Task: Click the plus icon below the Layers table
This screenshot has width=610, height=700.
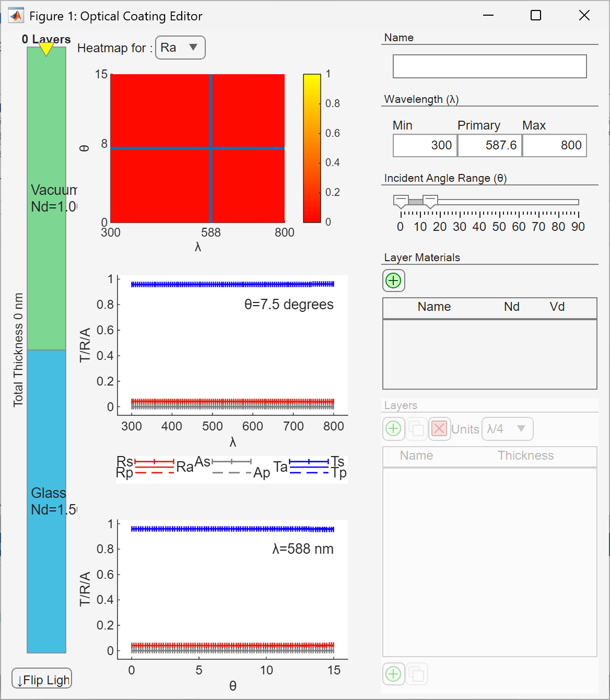Action: pyautogui.click(x=393, y=674)
